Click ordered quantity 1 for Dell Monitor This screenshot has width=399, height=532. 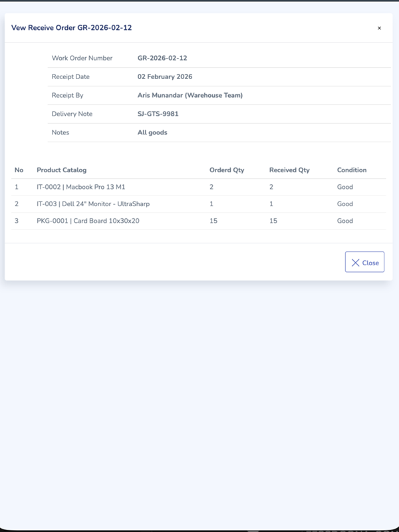[211, 204]
